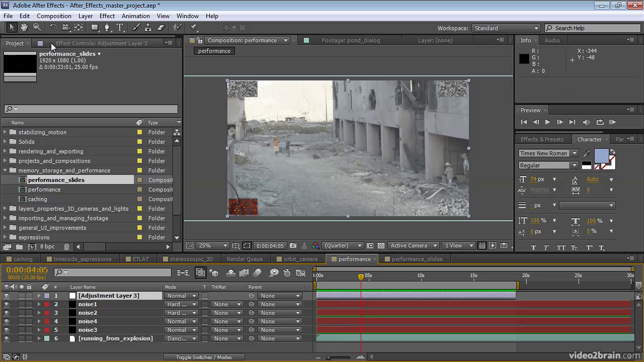Click the Project panel search field

91,109
